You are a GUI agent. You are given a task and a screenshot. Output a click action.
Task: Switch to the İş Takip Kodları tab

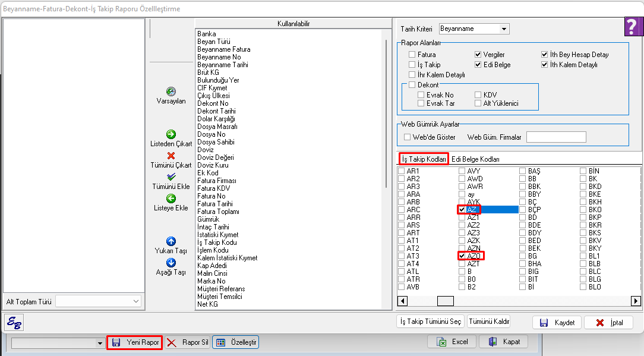424,159
